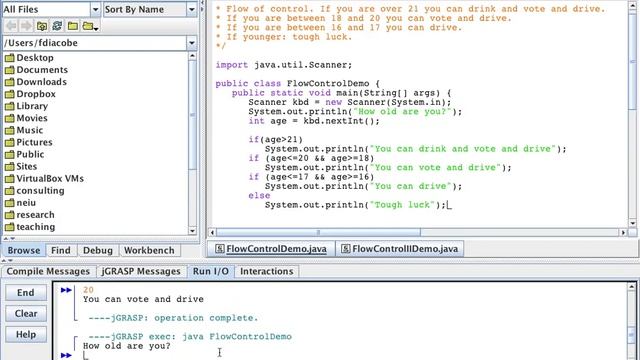Click file browser scrollbar down arrow
The width and height of the screenshot is (640, 360).
(193, 231)
